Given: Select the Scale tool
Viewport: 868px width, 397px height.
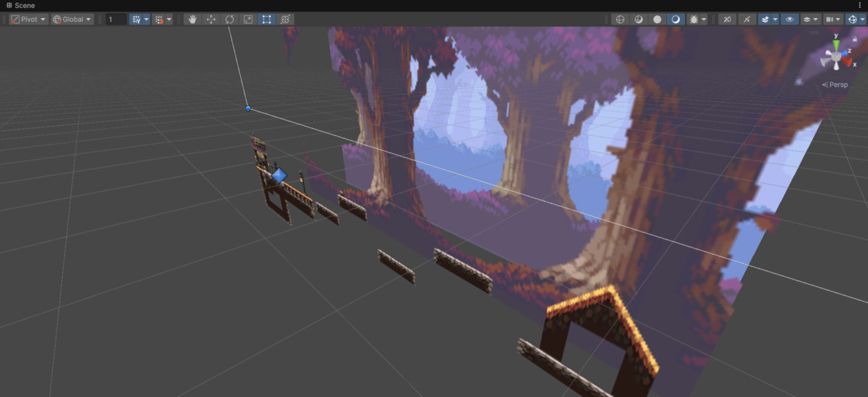Looking at the screenshot, I should click(248, 20).
